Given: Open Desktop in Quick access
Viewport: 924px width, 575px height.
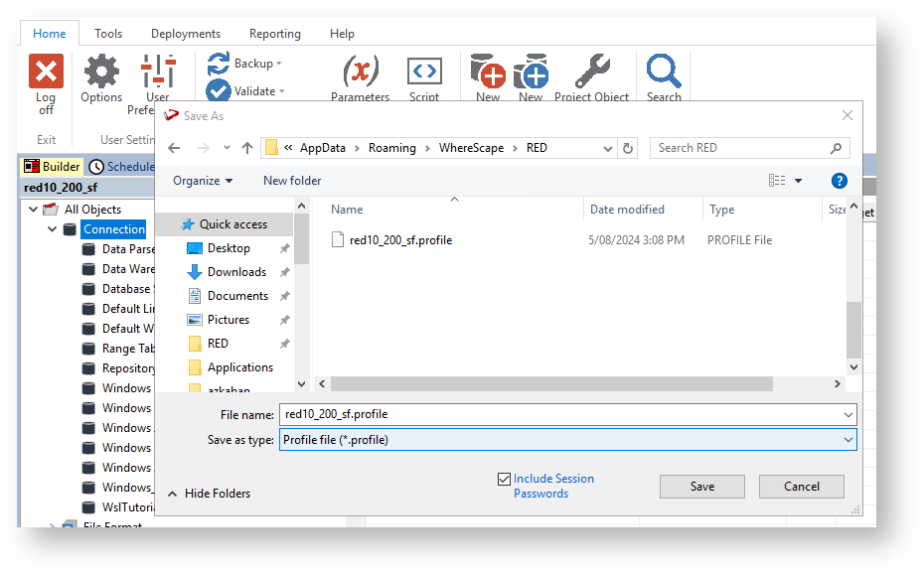Looking at the screenshot, I should pyautogui.click(x=229, y=248).
